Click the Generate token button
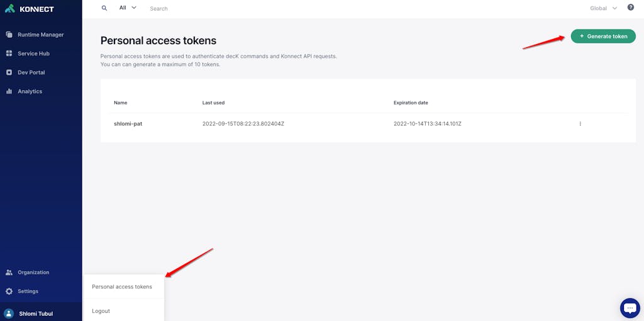Screen dimensions: 644x321 (x=603, y=37)
